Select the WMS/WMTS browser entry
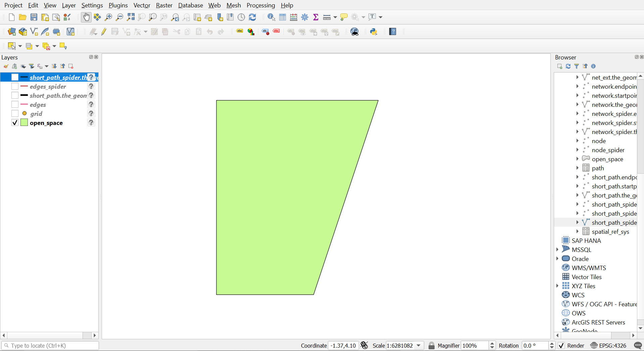Viewport: 644px width, 351px height. coord(589,268)
